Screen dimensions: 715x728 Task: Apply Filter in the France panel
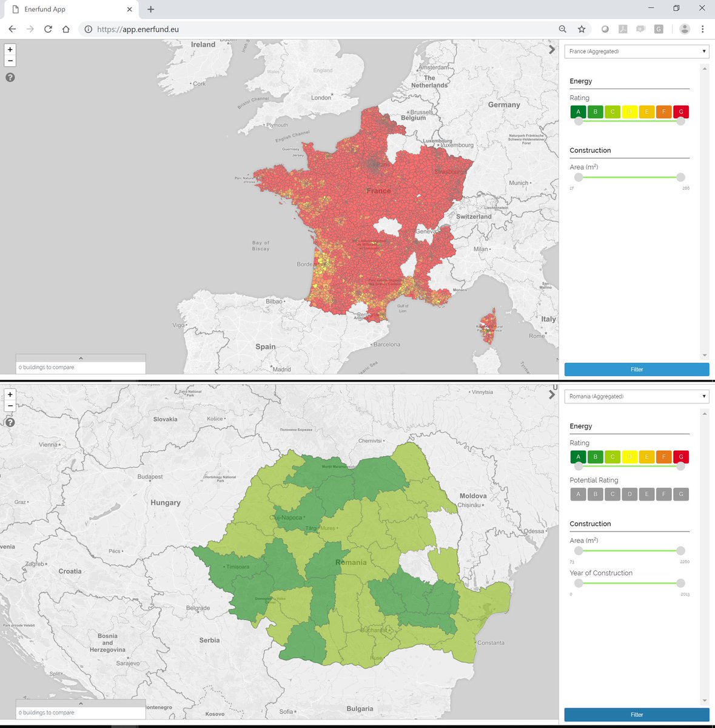(x=637, y=369)
